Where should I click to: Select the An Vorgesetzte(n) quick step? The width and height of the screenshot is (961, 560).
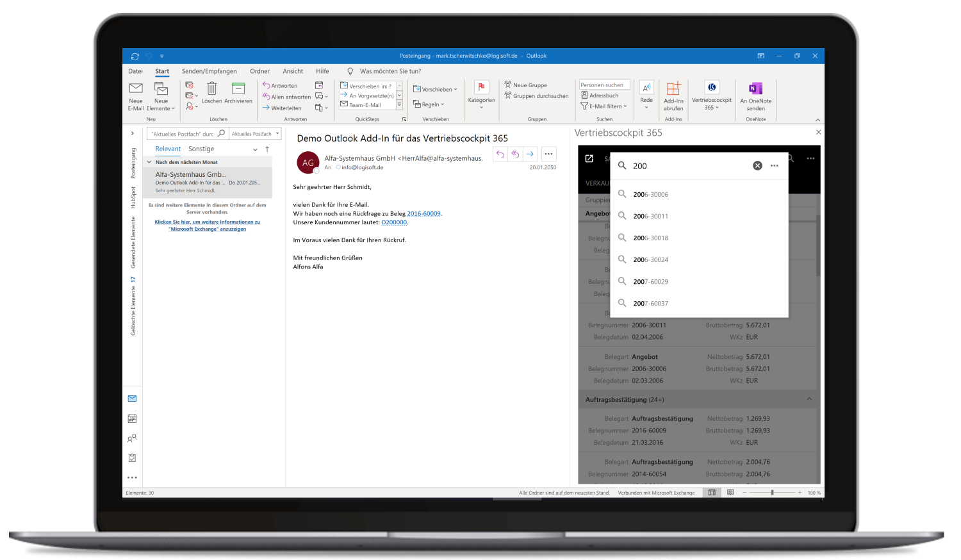coord(367,95)
